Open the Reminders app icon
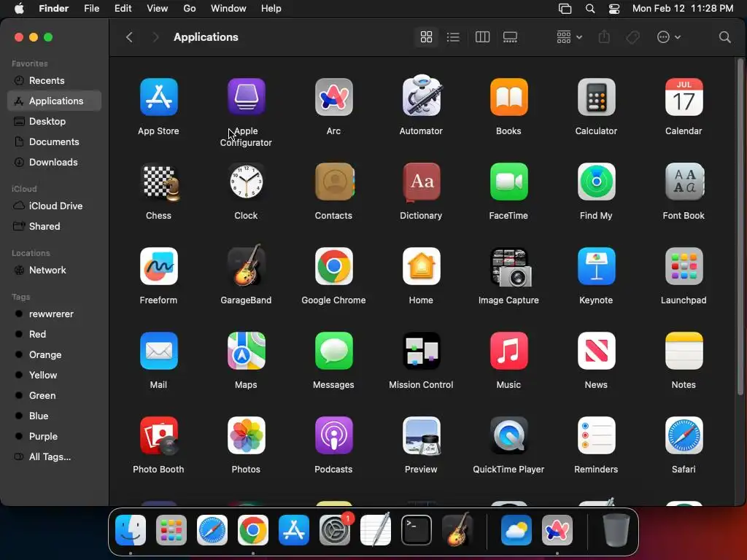Screen dimensions: 747x560 point(597,435)
